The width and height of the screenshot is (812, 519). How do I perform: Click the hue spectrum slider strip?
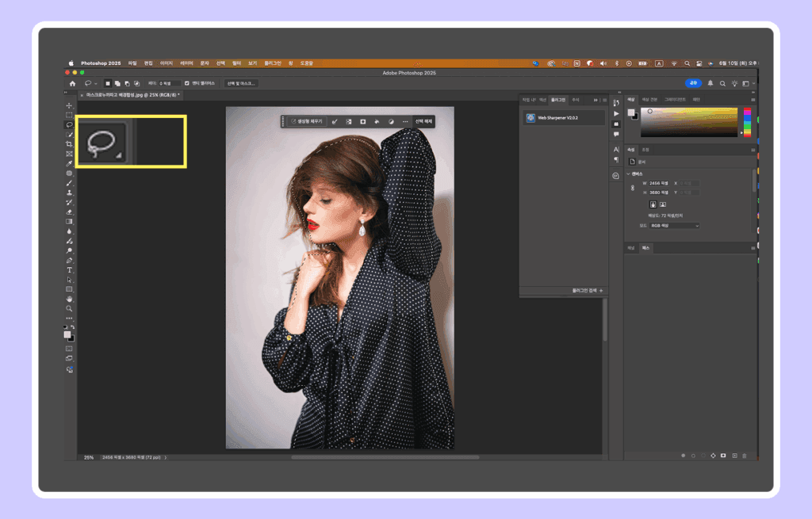(x=747, y=122)
